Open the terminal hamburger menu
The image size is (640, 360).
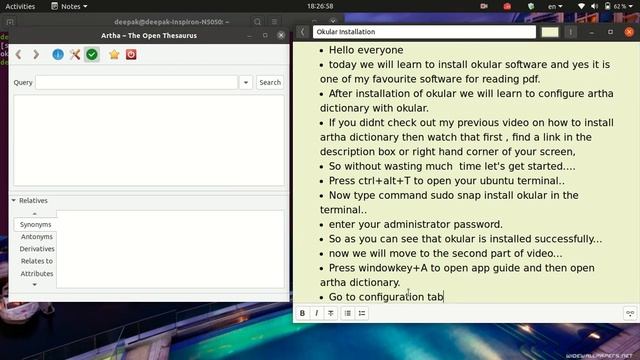point(274,22)
